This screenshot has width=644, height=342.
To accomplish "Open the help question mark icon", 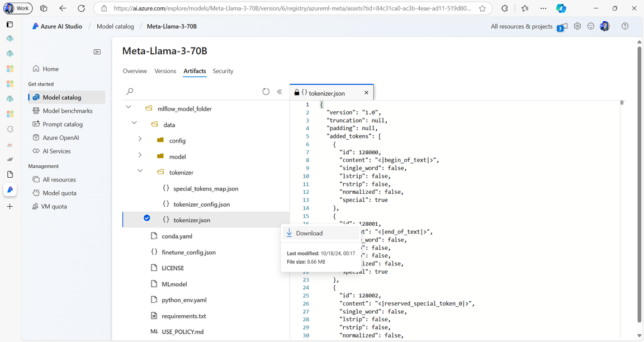I will click(624, 26).
